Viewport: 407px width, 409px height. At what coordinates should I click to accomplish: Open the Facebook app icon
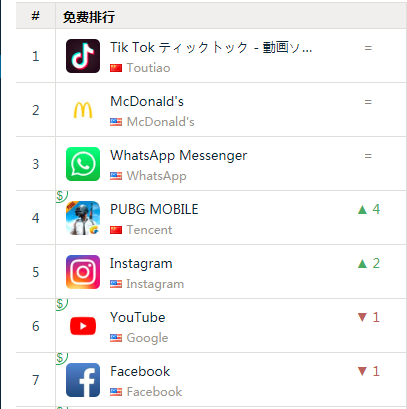pyautogui.click(x=83, y=380)
